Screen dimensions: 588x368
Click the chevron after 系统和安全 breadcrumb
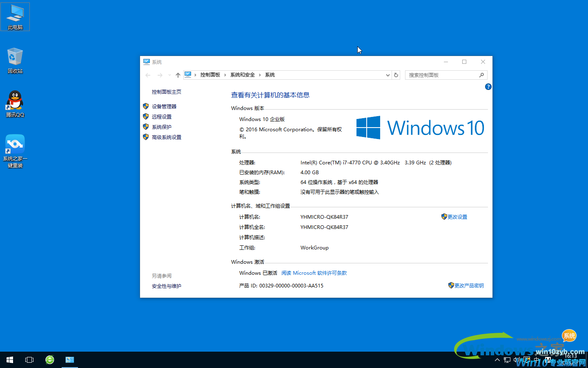pyautogui.click(x=260, y=75)
